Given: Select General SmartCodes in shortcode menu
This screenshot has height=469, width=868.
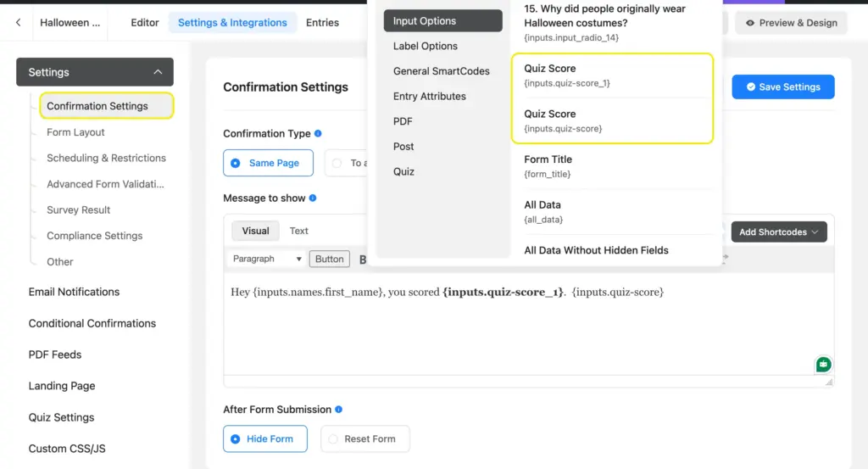Looking at the screenshot, I should [441, 71].
